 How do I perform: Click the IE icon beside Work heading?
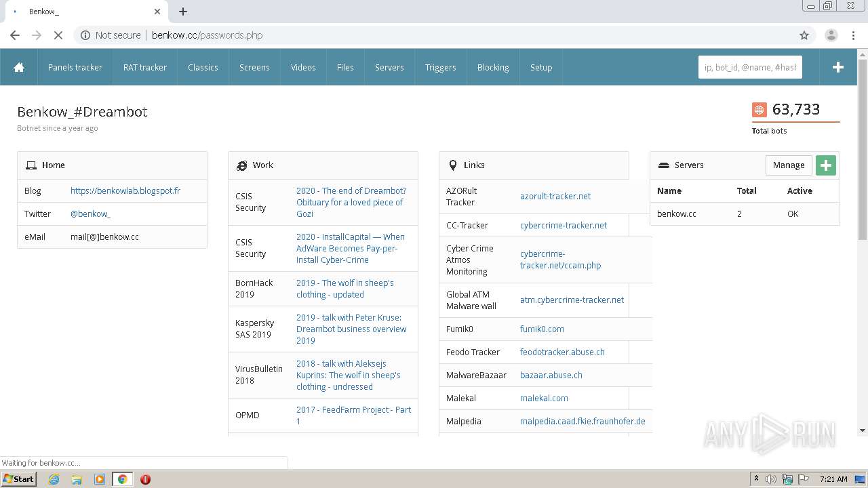242,165
